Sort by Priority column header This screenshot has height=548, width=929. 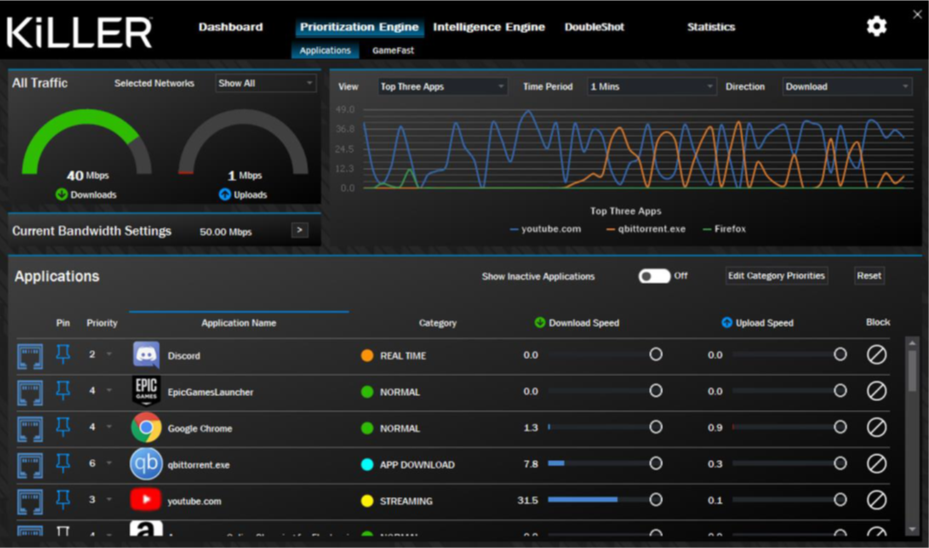tap(102, 323)
